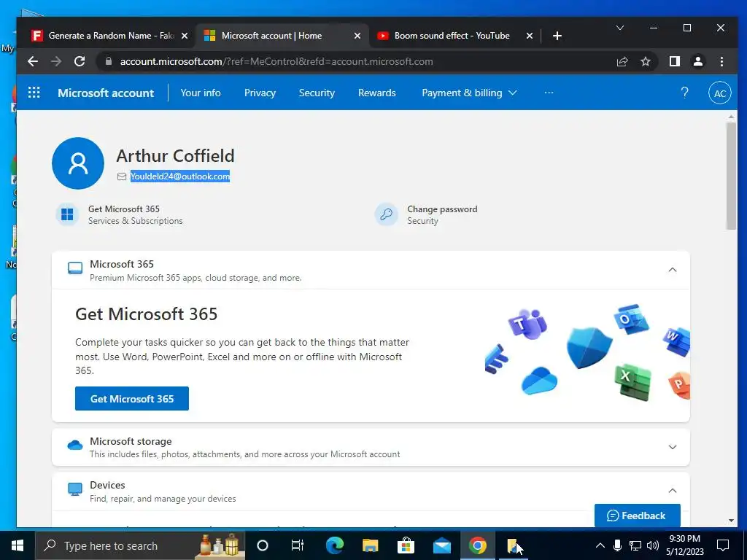The width and height of the screenshot is (747, 560).
Task: Click the microphone tray icon
Action: click(x=617, y=545)
